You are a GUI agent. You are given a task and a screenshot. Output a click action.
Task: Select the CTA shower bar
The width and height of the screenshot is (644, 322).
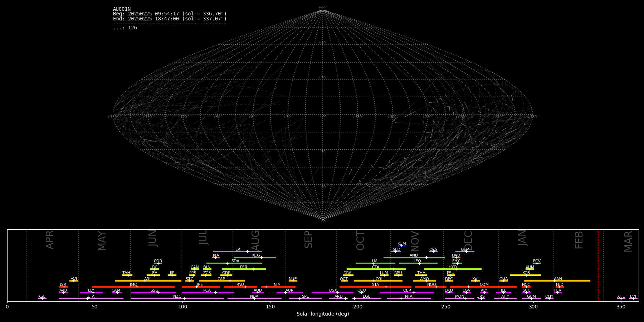point(376,269)
